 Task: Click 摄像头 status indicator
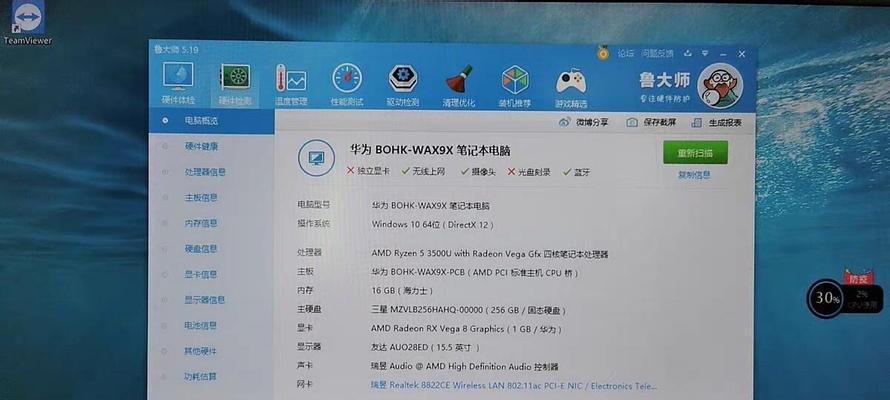coord(478,171)
